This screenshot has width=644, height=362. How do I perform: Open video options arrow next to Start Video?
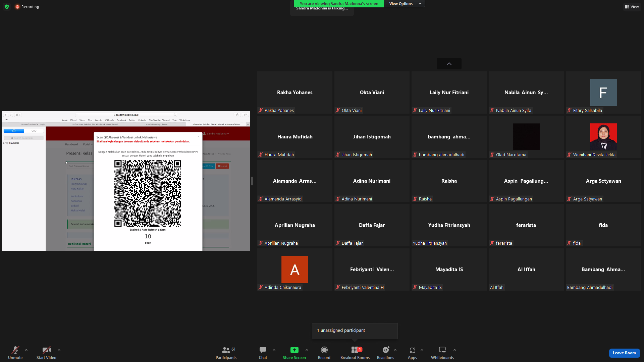click(x=59, y=350)
